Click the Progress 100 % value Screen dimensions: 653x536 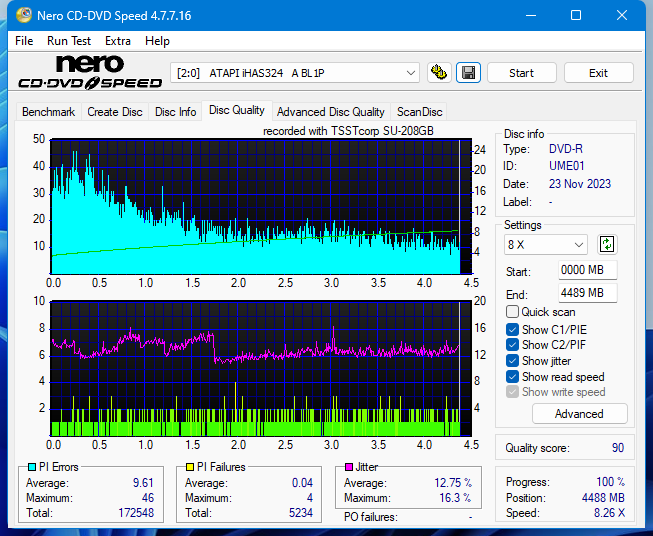(610, 482)
